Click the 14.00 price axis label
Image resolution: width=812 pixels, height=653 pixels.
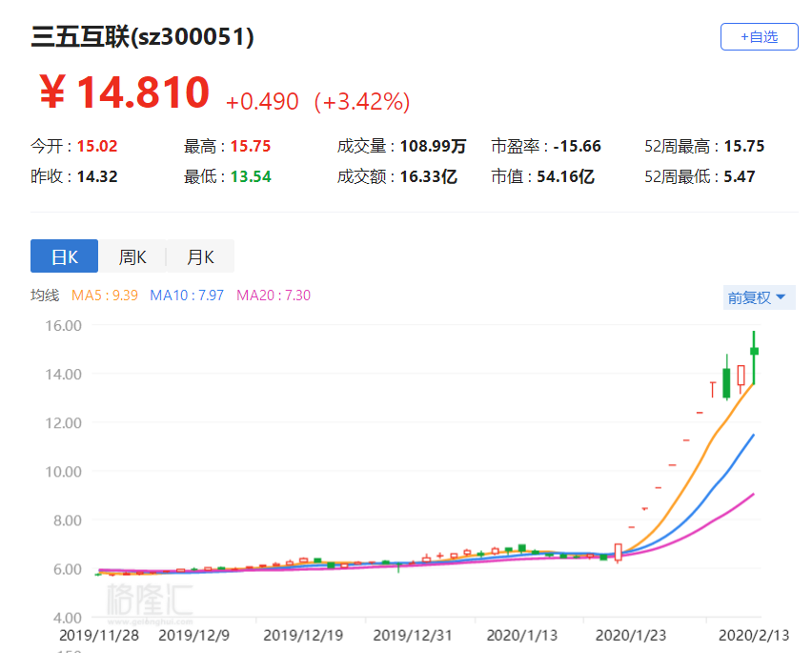(63, 375)
